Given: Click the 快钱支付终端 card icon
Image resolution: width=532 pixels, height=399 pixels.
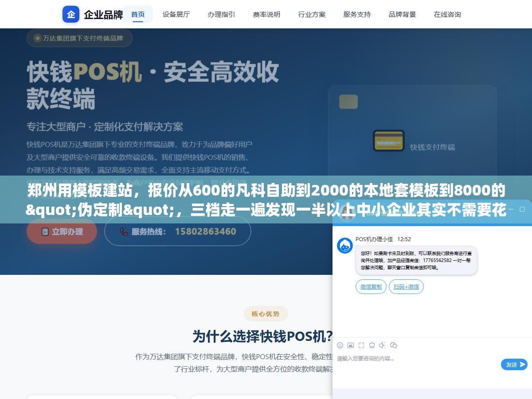Looking at the screenshot, I should click(388, 141).
